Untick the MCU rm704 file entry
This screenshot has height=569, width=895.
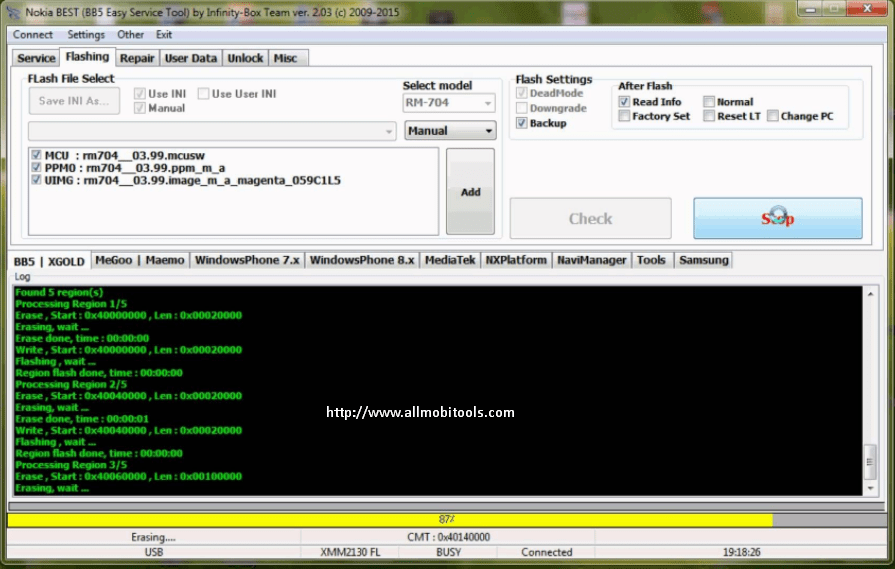[x=37, y=155]
